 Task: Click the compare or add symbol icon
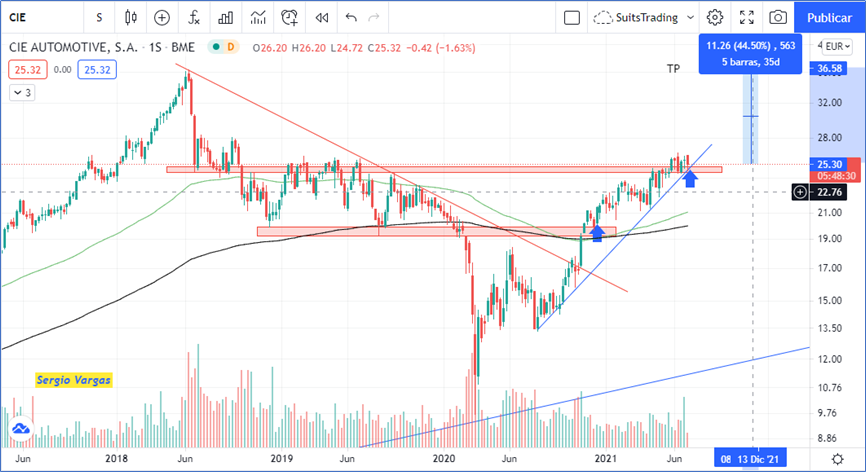coord(162,17)
